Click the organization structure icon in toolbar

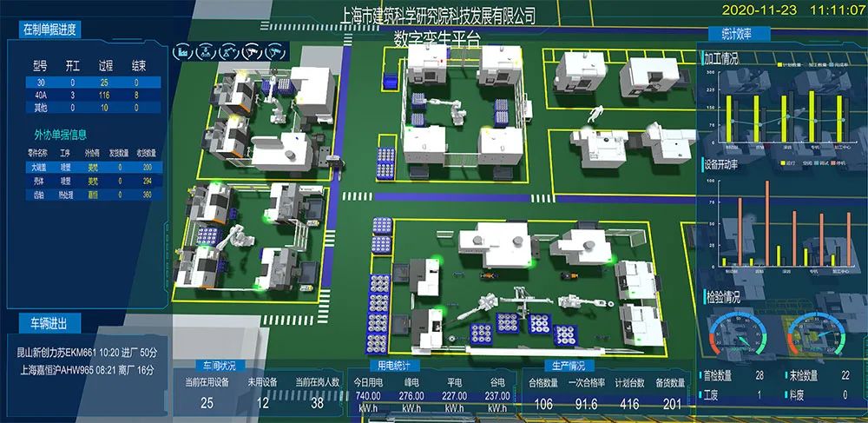207,51
